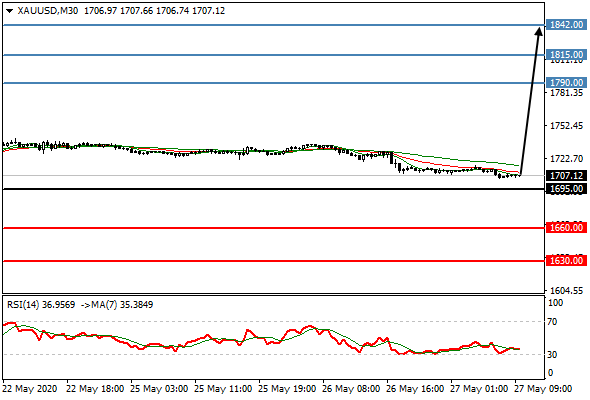Click the 1752.45 price scale value
The image size is (590, 400).
click(566, 126)
